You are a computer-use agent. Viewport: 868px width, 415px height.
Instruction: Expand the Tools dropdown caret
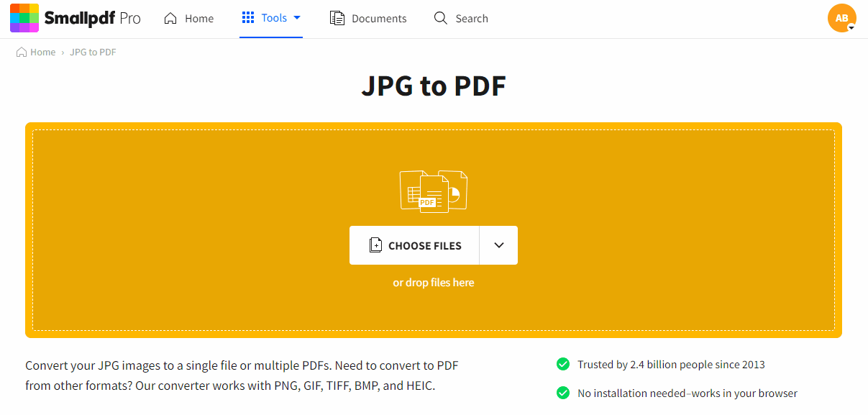pyautogui.click(x=297, y=18)
